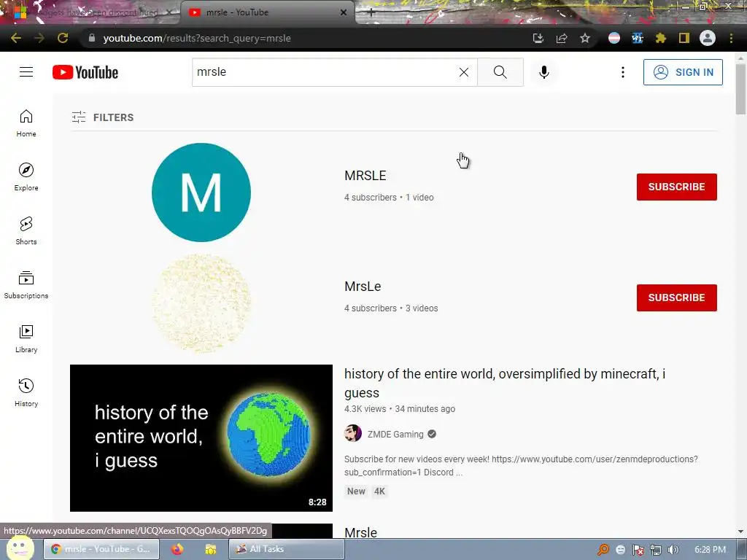This screenshot has height=560, width=747.
Task: Click the Start button in the taskbar
Action: point(19,548)
